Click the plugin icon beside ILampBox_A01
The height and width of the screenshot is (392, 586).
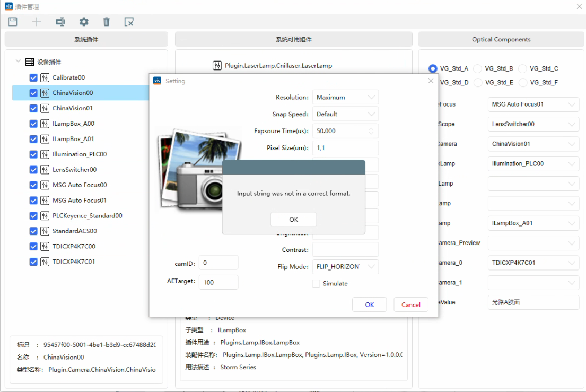click(45, 138)
